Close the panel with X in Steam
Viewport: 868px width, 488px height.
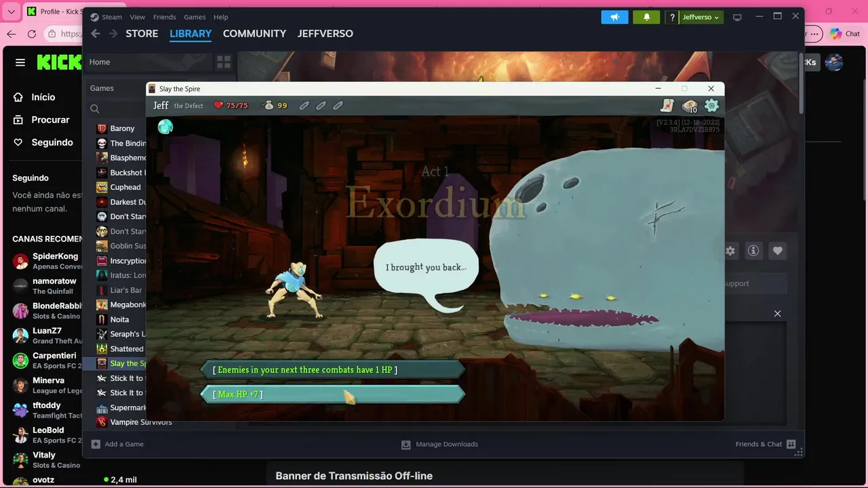point(777,314)
